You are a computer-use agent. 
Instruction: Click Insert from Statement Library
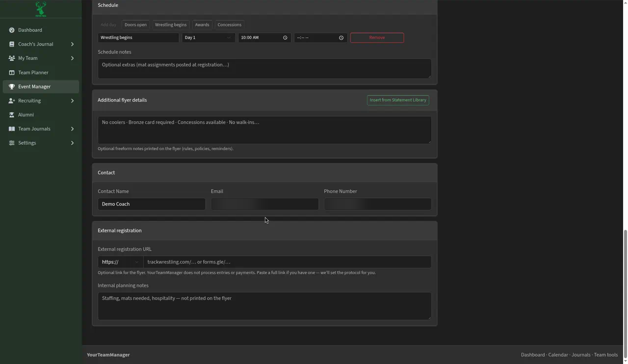(x=398, y=100)
